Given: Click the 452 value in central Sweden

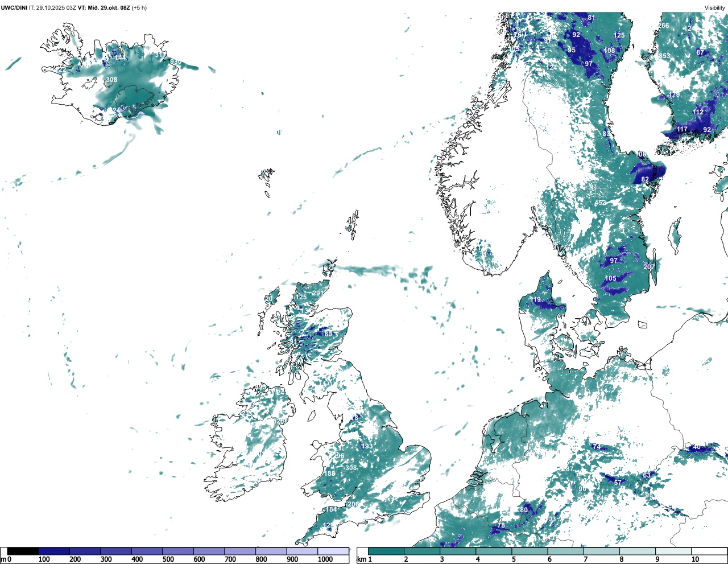Looking at the screenshot, I should [600, 203].
